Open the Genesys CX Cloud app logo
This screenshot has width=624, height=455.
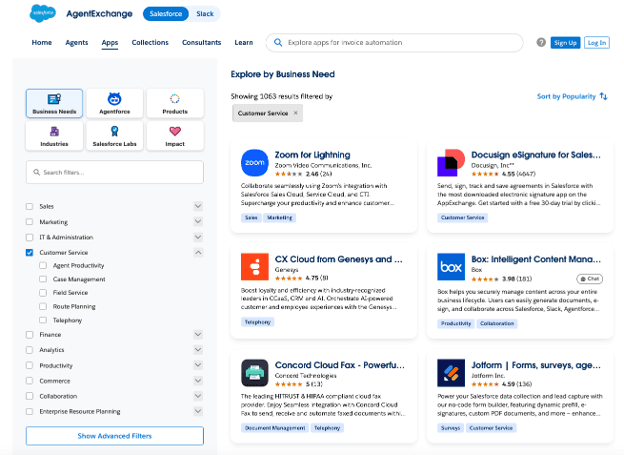click(255, 267)
